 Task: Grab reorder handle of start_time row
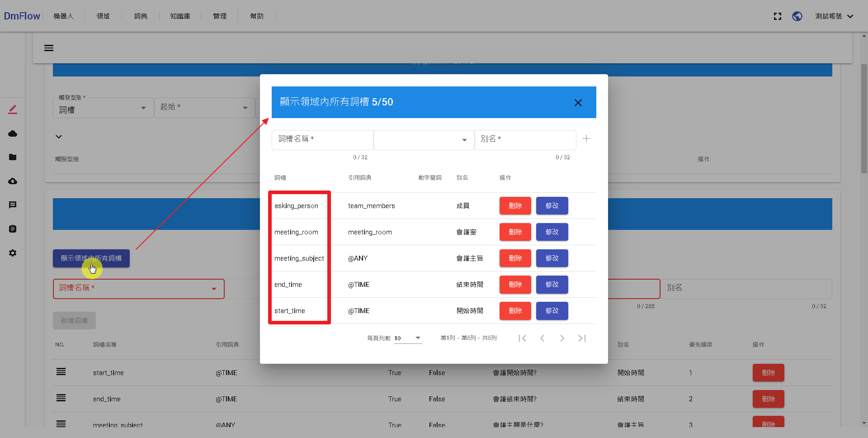pyautogui.click(x=61, y=371)
